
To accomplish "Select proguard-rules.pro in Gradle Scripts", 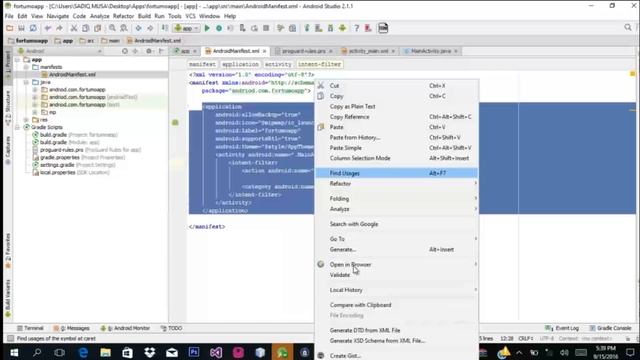I will click(61, 150).
